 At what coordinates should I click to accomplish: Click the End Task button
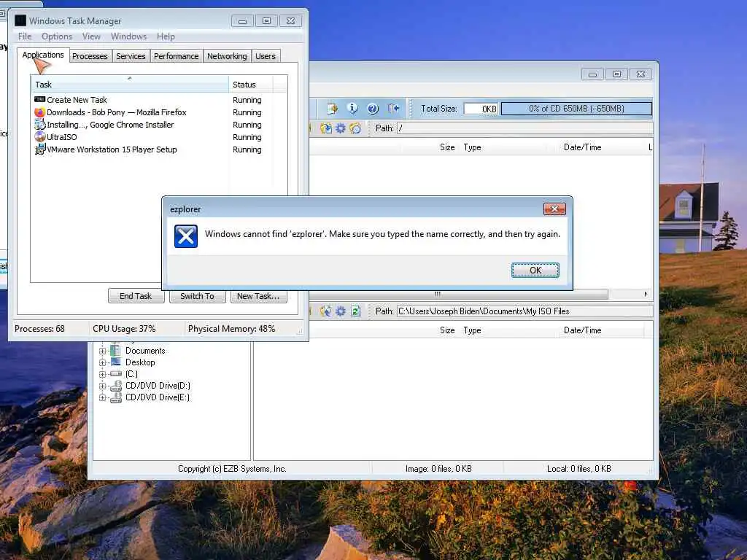[x=136, y=296]
